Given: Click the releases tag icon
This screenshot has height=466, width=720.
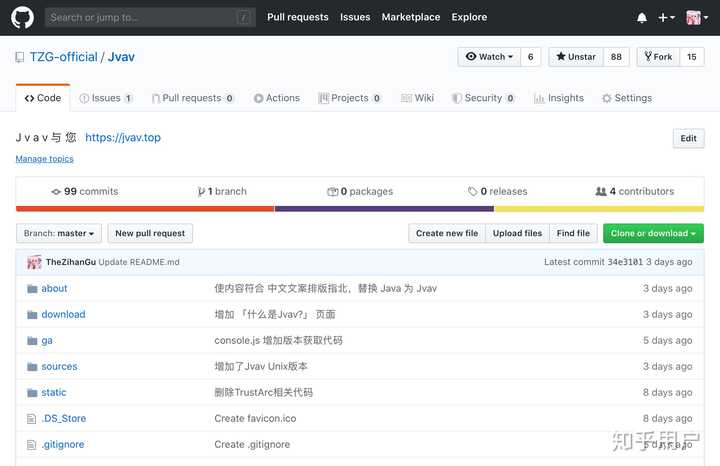Looking at the screenshot, I should coord(472,192).
